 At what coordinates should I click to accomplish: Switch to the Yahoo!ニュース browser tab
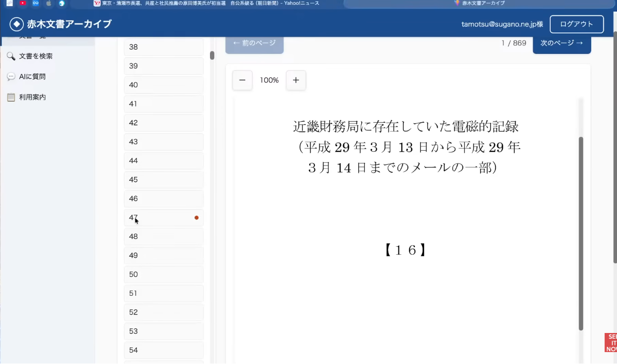[x=210, y=3]
